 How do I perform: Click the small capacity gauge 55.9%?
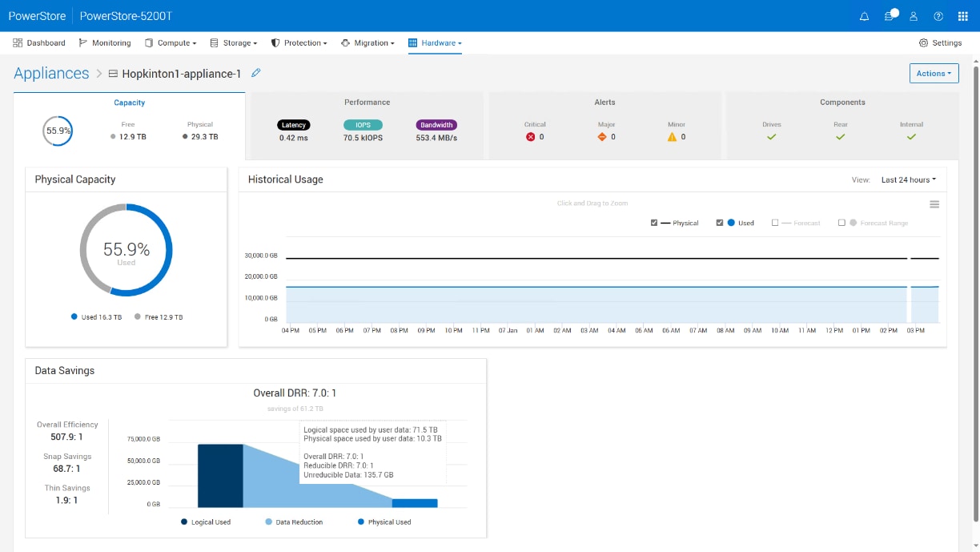58,131
